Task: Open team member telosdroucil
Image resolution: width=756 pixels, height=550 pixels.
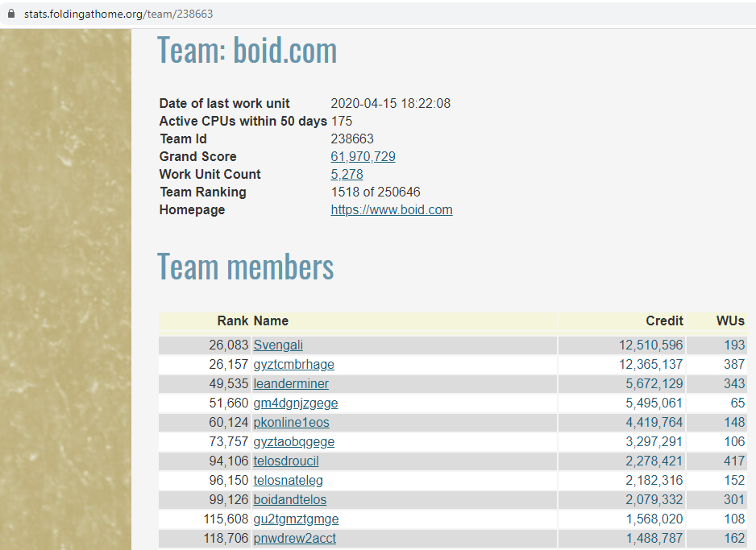Action: [286, 461]
